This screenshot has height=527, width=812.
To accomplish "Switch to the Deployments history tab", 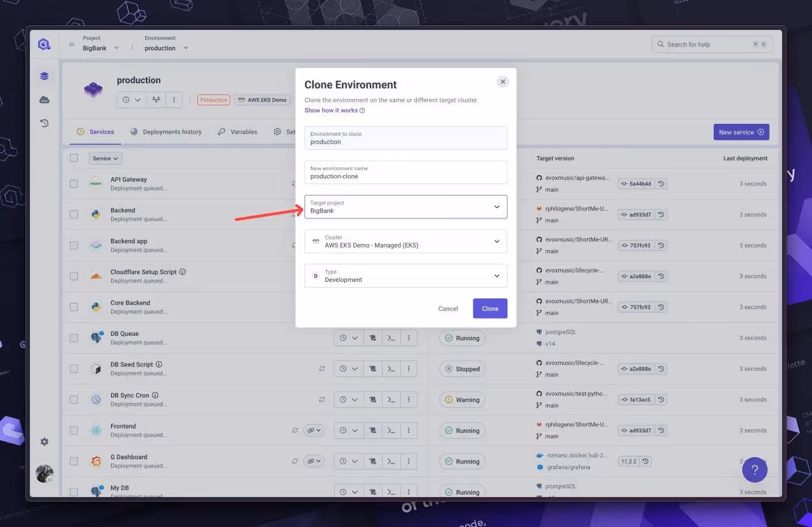I will 166,132.
